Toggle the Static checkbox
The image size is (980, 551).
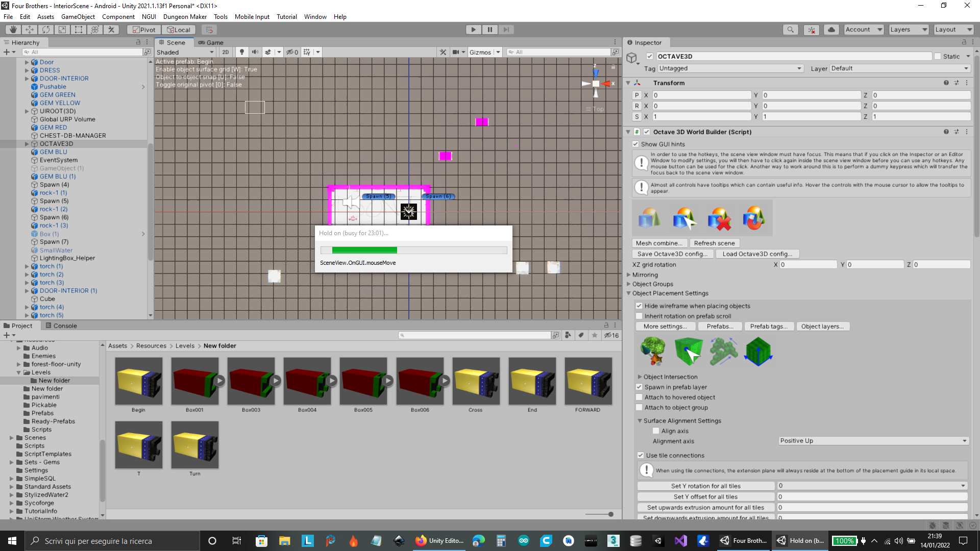[x=938, y=56]
